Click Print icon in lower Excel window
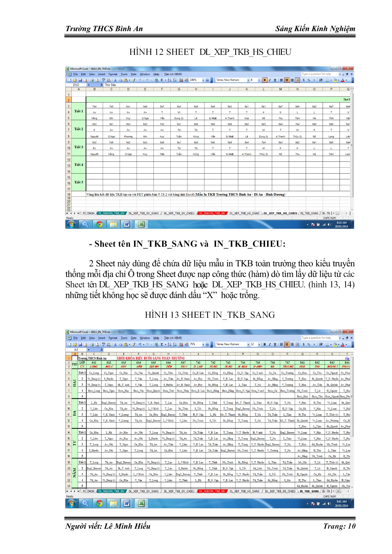Screen dimensions: 392x554 coord(91,344)
